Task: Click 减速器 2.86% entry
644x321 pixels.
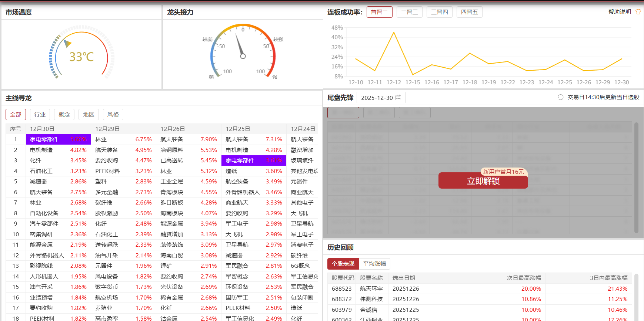Action: (x=58, y=182)
